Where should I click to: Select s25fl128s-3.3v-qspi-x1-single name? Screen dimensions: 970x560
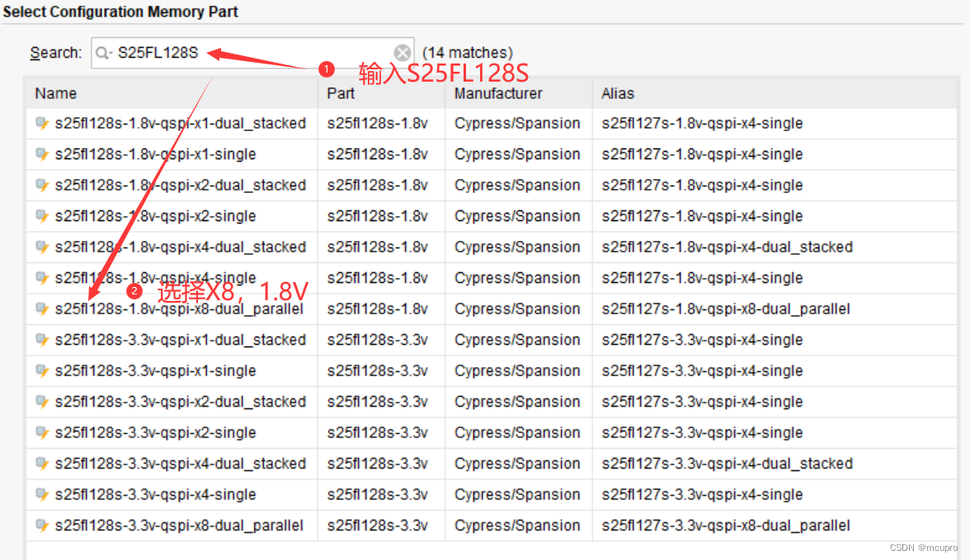coord(155,370)
